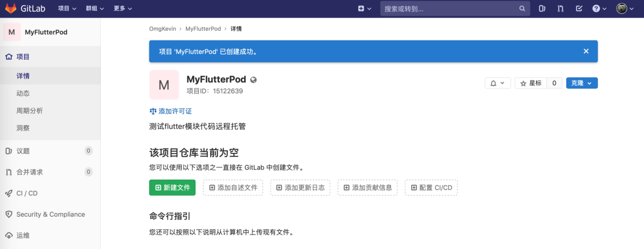Expand the help question mark menu
644x249 pixels.
(x=599, y=9)
